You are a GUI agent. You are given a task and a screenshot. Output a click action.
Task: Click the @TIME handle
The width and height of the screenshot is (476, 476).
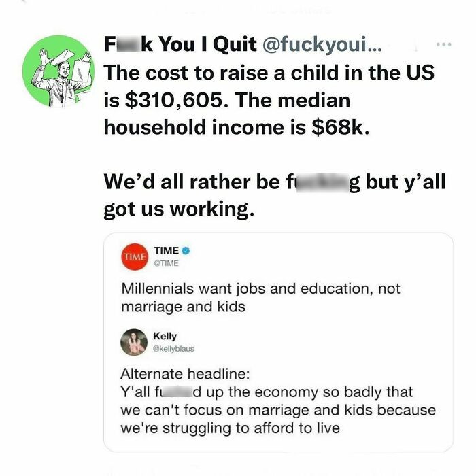166,264
